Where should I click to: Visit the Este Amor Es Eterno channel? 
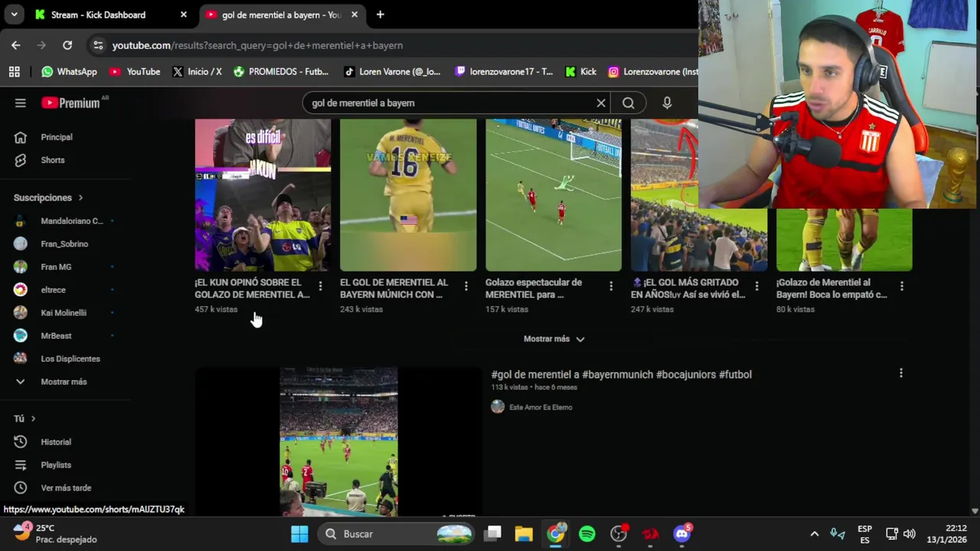pyautogui.click(x=541, y=407)
